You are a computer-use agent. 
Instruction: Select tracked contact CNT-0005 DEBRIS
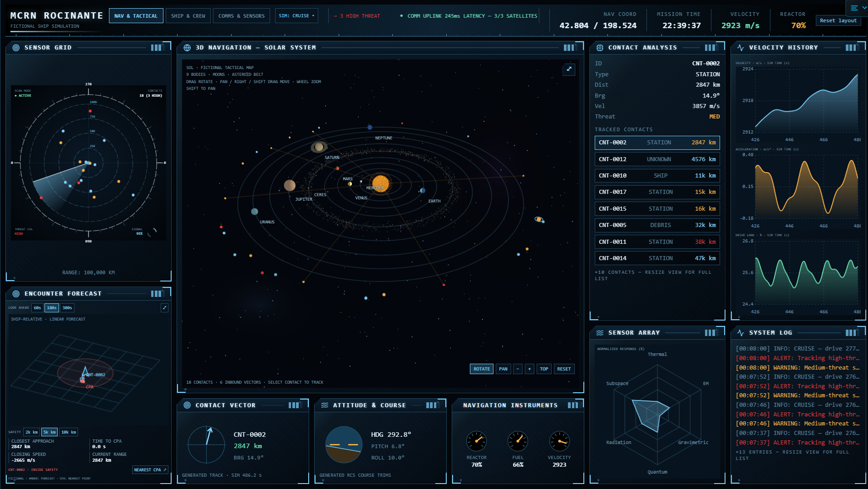click(x=657, y=225)
